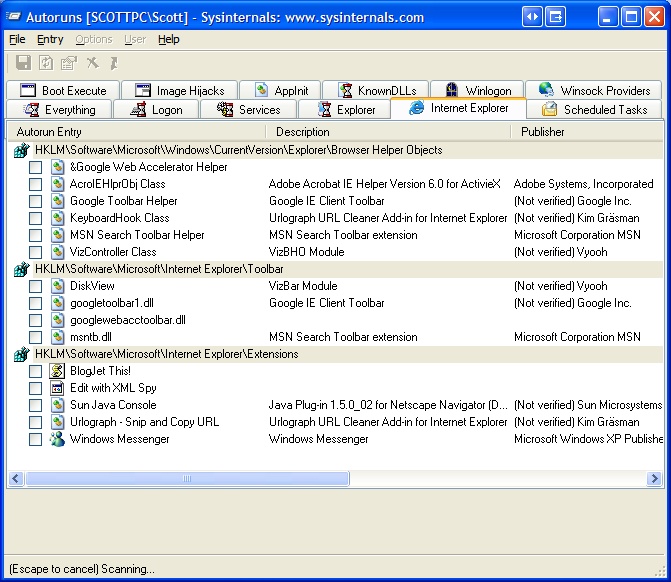The width and height of the screenshot is (671, 582).
Task: Enable the Google Toolbar Helper checkbox
Action: pos(35,201)
